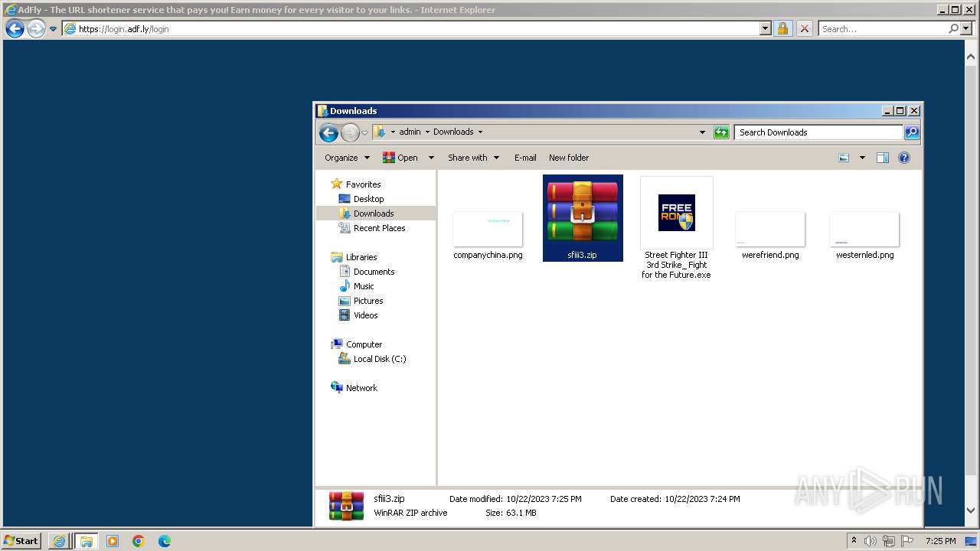Click the Open button in Explorer toolbar
The height and width of the screenshot is (551, 980).
click(x=400, y=158)
